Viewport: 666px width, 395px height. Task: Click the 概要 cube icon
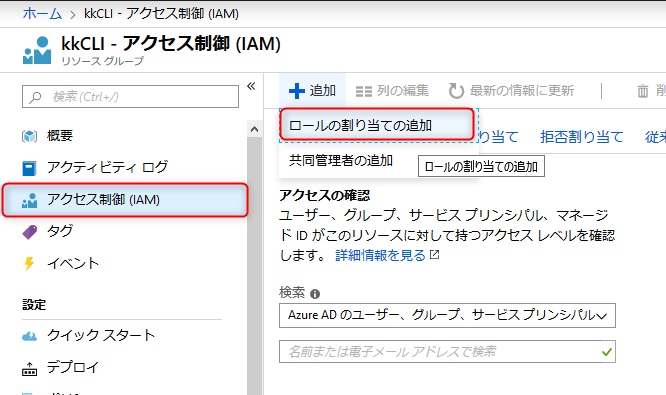pyautogui.click(x=29, y=136)
